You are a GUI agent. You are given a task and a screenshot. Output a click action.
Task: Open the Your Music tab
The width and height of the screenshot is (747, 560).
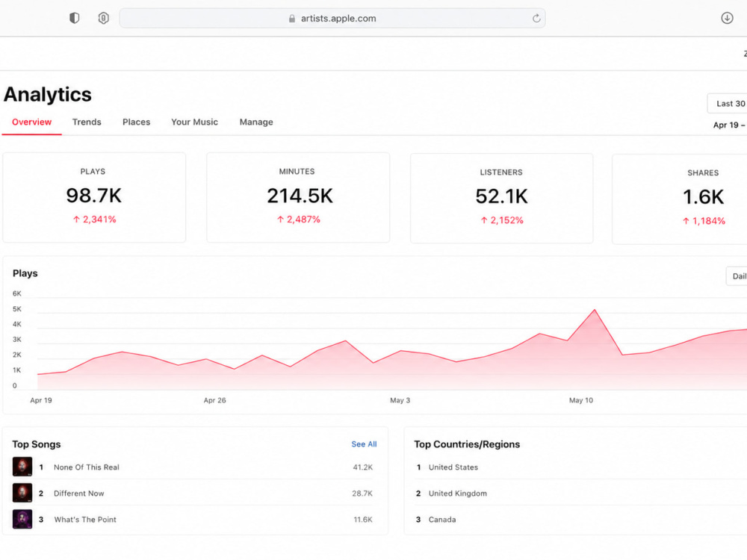tap(194, 122)
